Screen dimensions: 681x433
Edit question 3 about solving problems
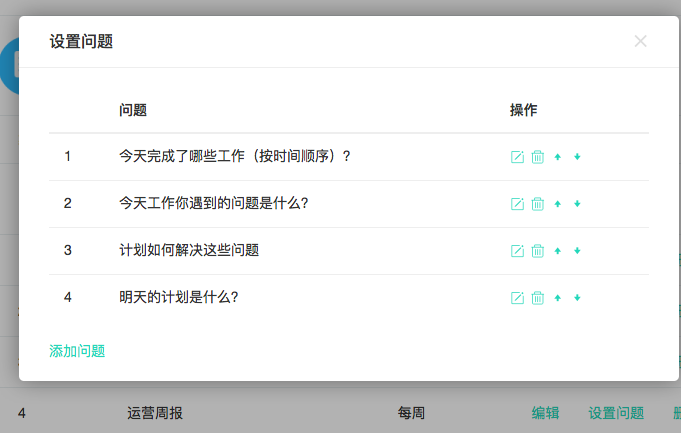(517, 251)
